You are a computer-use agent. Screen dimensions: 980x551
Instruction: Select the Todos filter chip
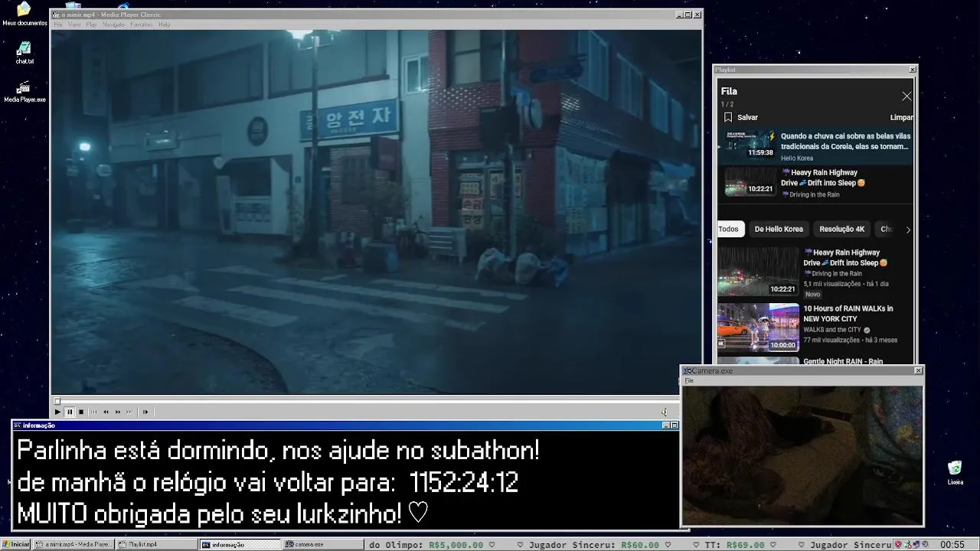click(729, 229)
